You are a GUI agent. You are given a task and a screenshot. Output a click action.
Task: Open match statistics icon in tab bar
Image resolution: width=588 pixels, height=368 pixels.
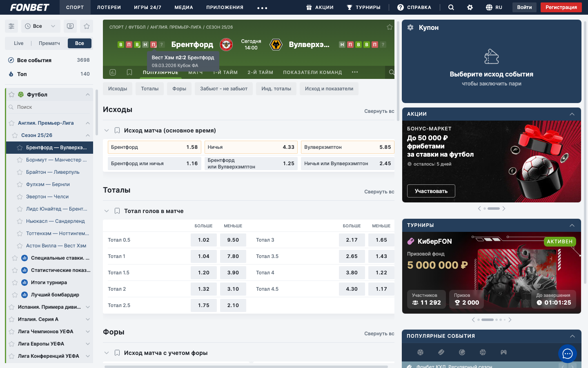(113, 72)
